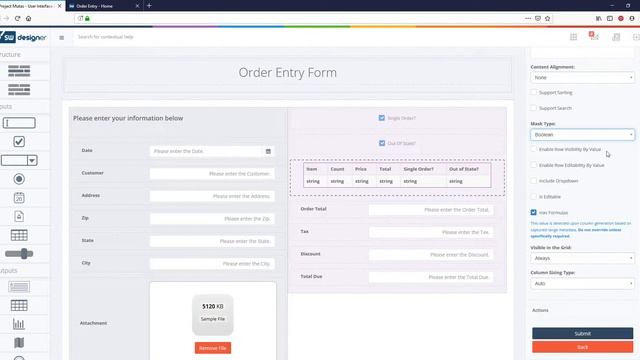Click into the City input field
Viewport: 640px width, 360px height.
point(212,264)
